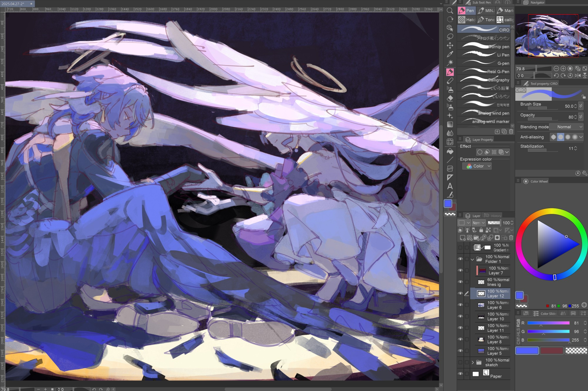Viewport: 588px width, 391px height.
Task: Expand Brush Size dynamics button
Action: click(x=581, y=106)
